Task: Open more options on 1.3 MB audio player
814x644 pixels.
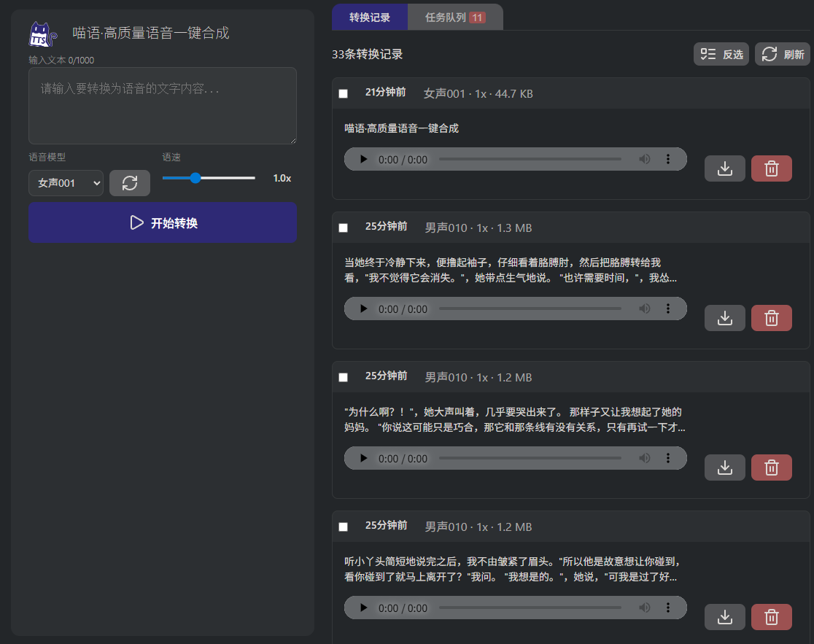Action: tap(668, 309)
